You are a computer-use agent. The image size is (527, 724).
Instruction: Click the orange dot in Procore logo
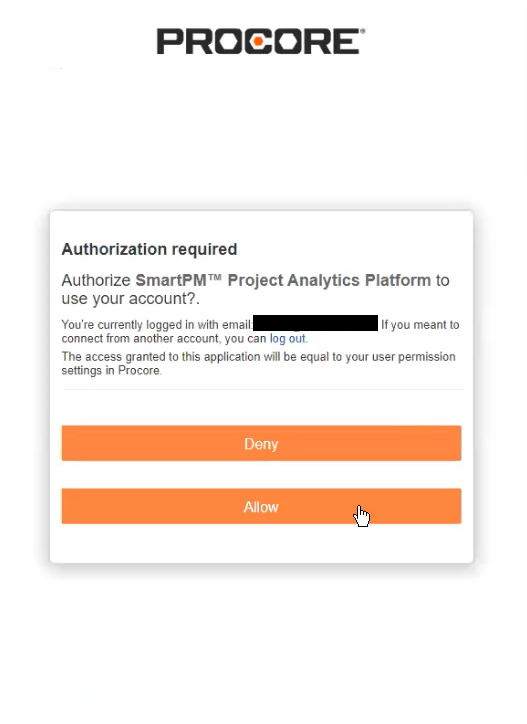coord(258,42)
